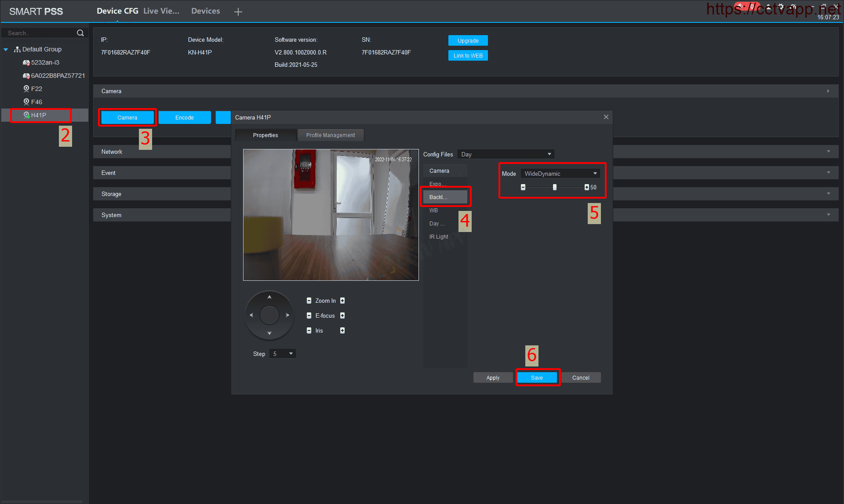Viewport: 844px width, 504px height.
Task: Open the Config Files Day dropdown
Action: click(x=506, y=154)
